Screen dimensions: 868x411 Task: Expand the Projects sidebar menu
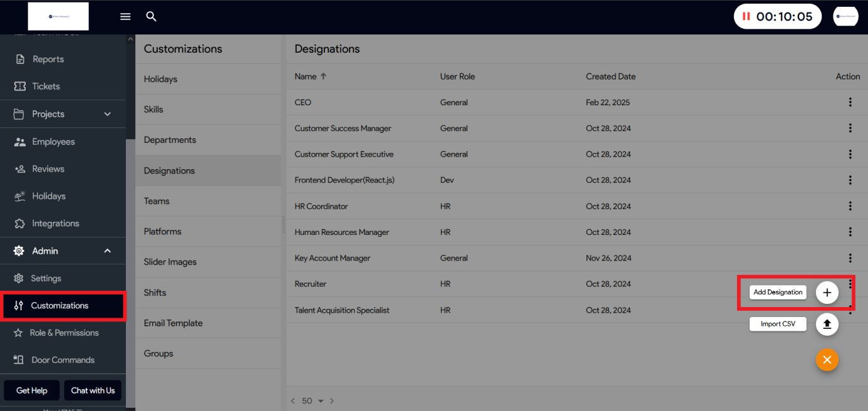[x=107, y=114]
